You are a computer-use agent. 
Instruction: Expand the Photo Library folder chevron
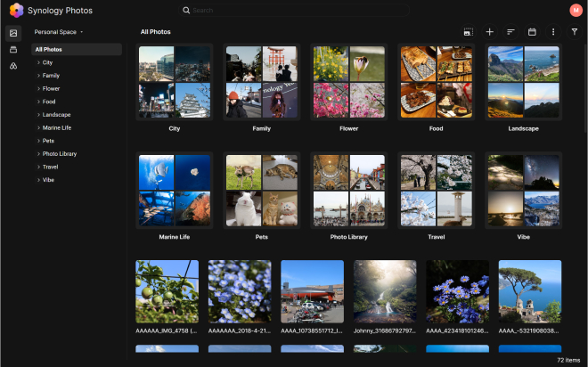pos(37,154)
